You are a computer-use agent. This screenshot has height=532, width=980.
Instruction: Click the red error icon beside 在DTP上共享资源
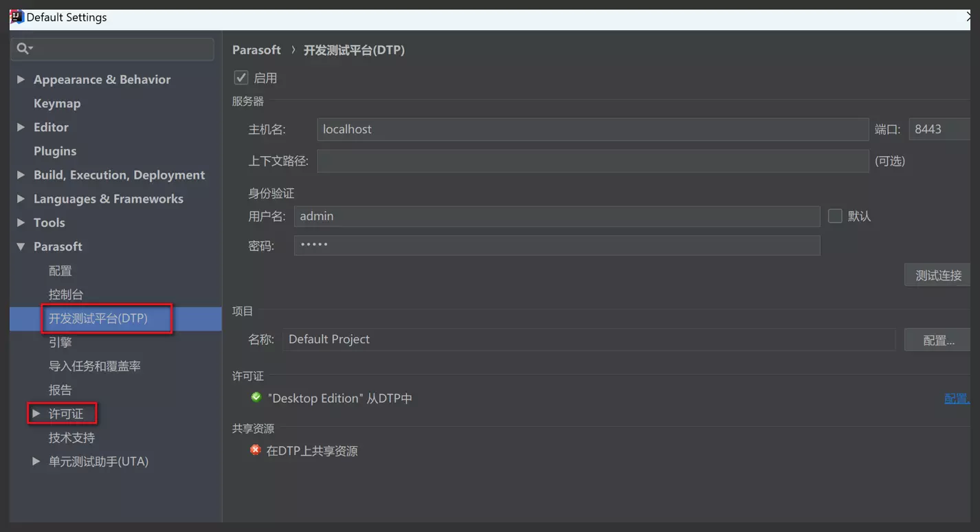(x=256, y=450)
